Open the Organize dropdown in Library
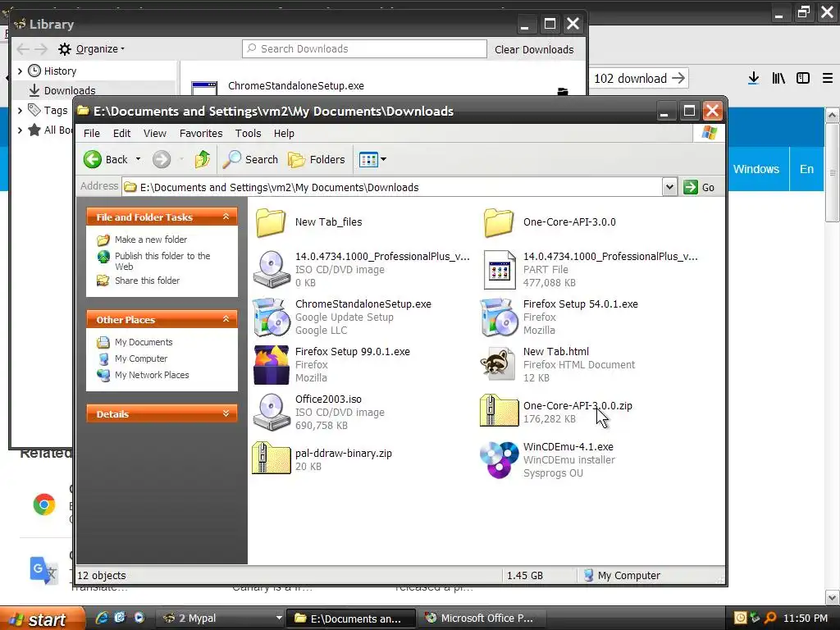840x630 pixels. coord(92,48)
